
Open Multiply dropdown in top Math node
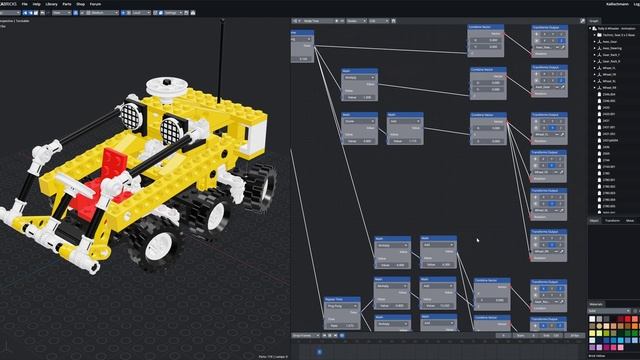[x=359, y=78]
